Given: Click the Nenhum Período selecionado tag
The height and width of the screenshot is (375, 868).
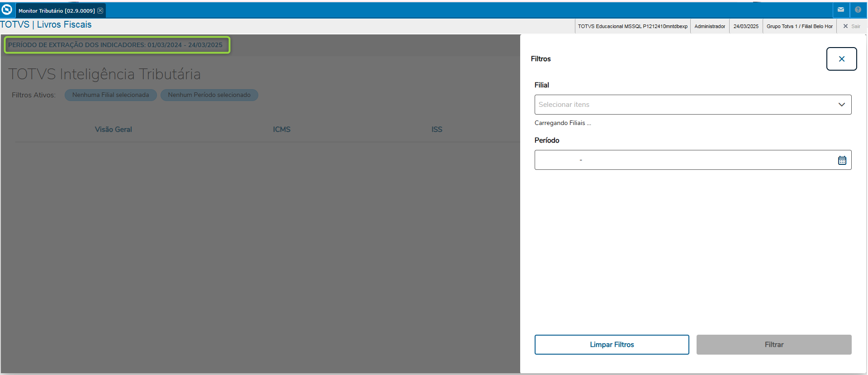Looking at the screenshot, I should (x=209, y=95).
